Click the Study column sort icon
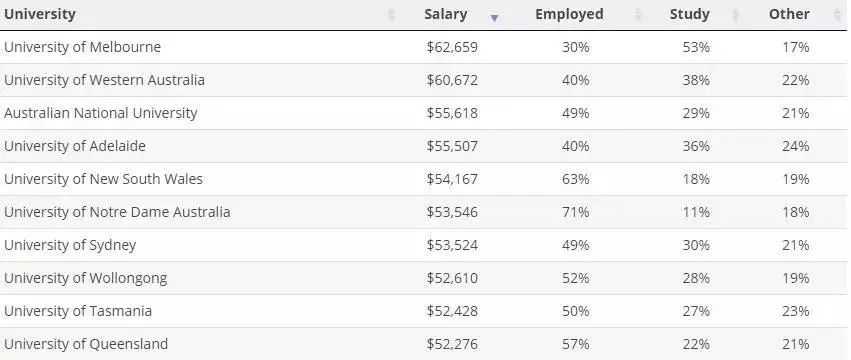Image resolution: width=851 pixels, height=360 pixels. tap(735, 15)
